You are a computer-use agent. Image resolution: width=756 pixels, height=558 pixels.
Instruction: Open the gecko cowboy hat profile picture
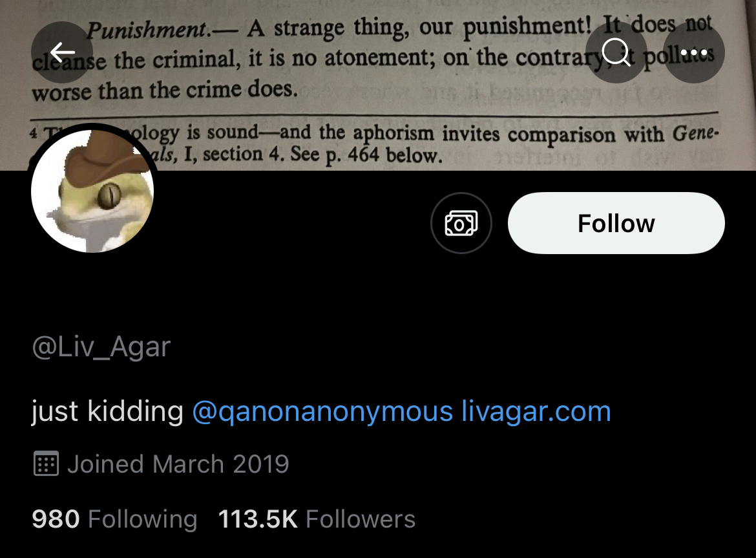(92, 191)
